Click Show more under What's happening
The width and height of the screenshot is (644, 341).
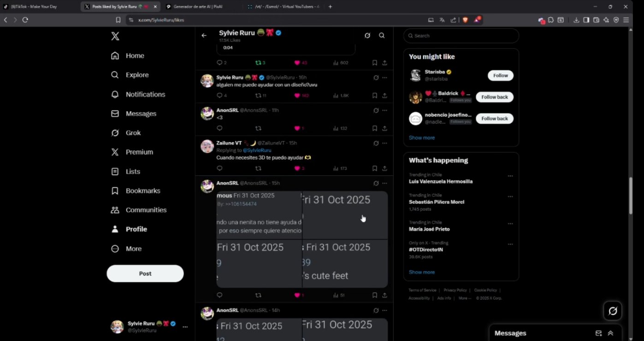pyautogui.click(x=422, y=272)
